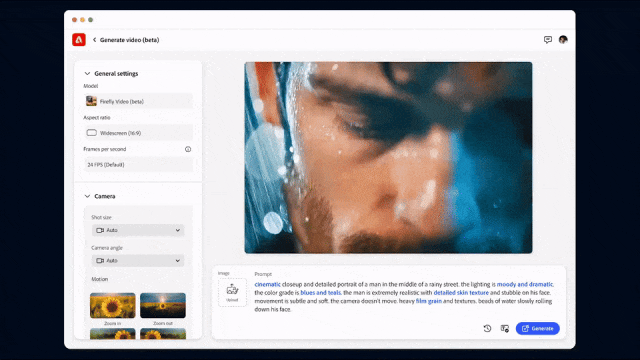The width and height of the screenshot is (640, 360).
Task: Click the generated video preview of man's face
Action: (x=388, y=158)
